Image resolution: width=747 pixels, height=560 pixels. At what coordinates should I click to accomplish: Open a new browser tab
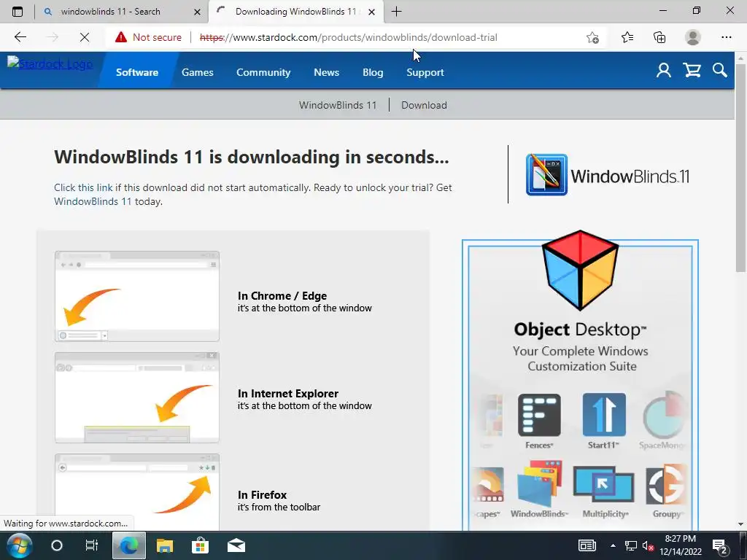point(396,12)
